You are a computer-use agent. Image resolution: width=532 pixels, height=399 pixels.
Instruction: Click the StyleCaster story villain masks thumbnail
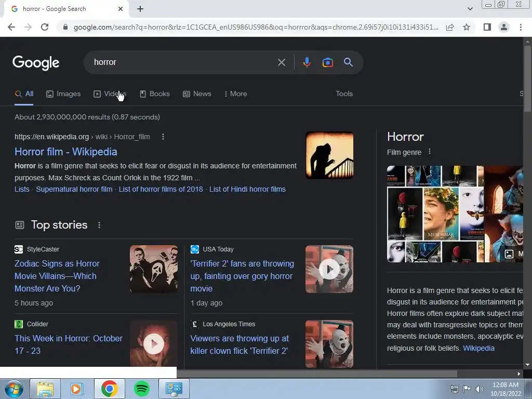(154, 269)
